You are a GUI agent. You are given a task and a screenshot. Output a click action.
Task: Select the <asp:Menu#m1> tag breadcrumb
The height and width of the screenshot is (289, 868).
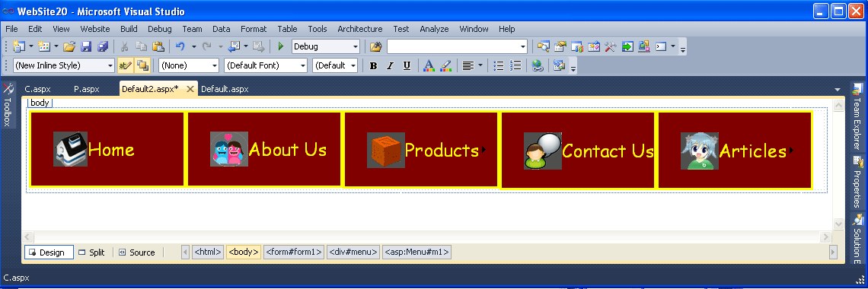tap(416, 252)
